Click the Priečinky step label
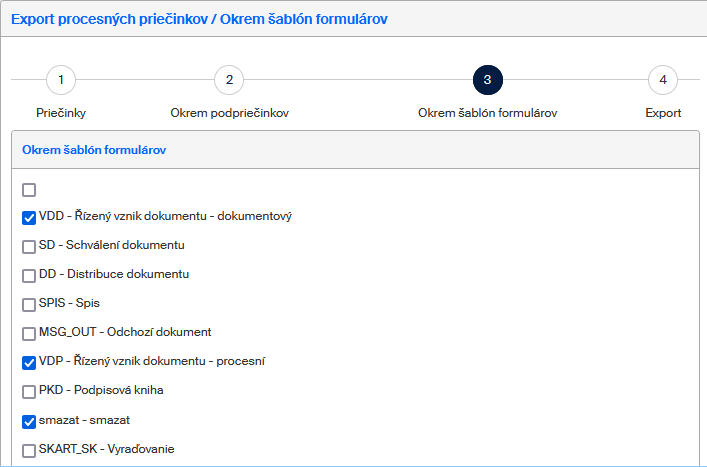This screenshot has width=707, height=467. pyautogui.click(x=61, y=113)
